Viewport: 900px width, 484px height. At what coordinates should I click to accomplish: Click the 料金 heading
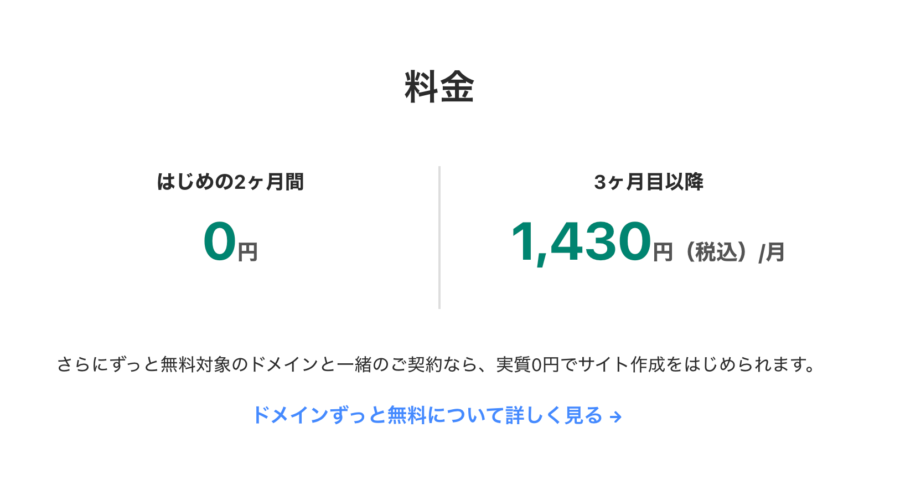click(440, 87)
